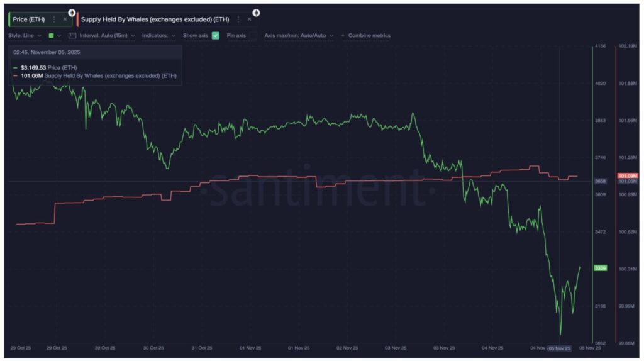Expand the Indicators dropdown
Viewport: 644px width, 361px height.
tap(158, 35)
